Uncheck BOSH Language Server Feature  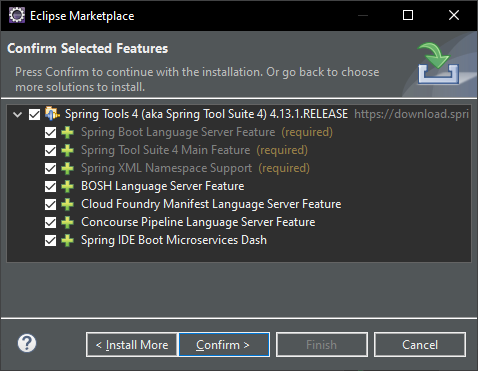50,186
